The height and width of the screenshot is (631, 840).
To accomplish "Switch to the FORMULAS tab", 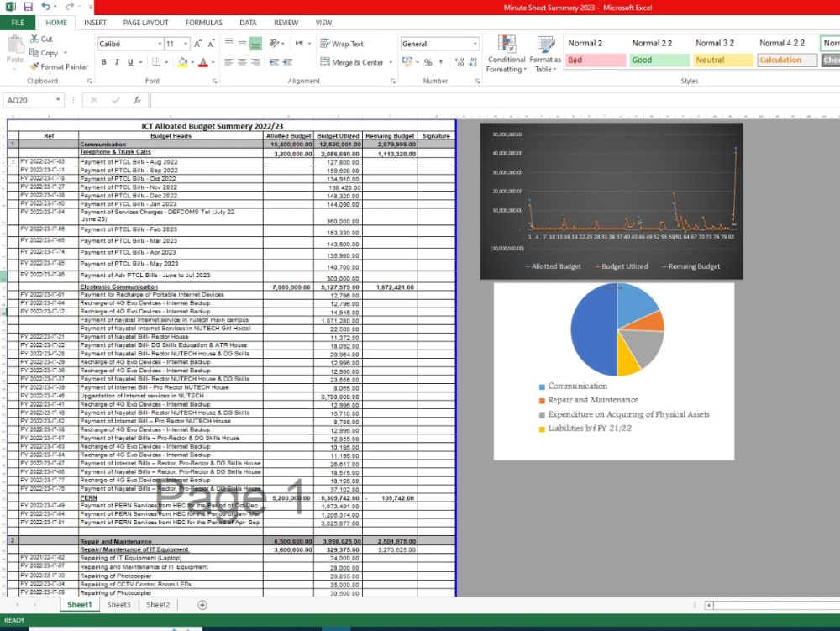I will pyautogui.click(x=203, y=23).
